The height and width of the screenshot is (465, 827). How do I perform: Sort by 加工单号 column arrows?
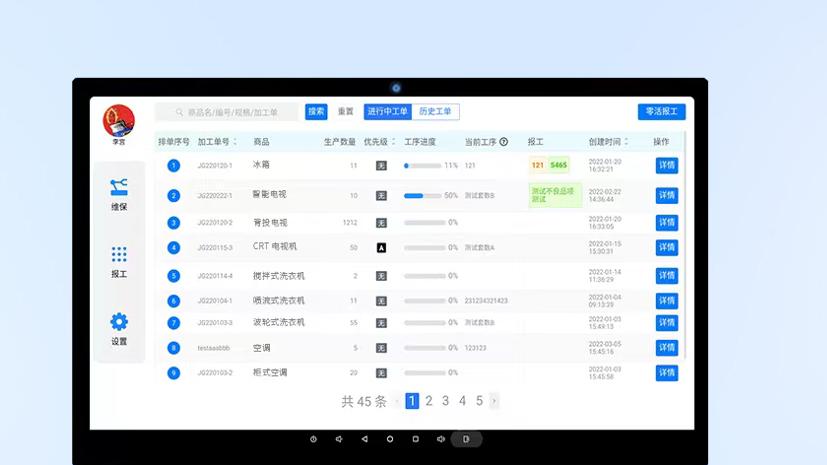point(235,142)
